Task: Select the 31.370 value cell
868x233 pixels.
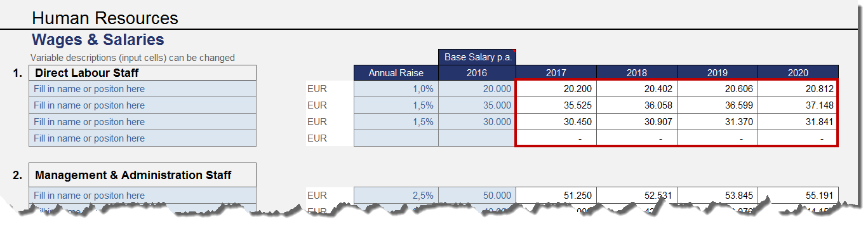Action: click(x=718, y=122)
